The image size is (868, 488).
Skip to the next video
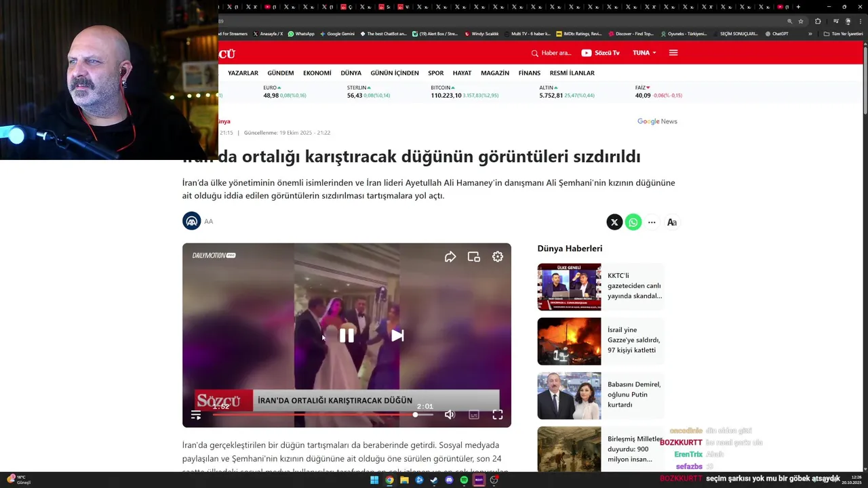pos(397,335)
